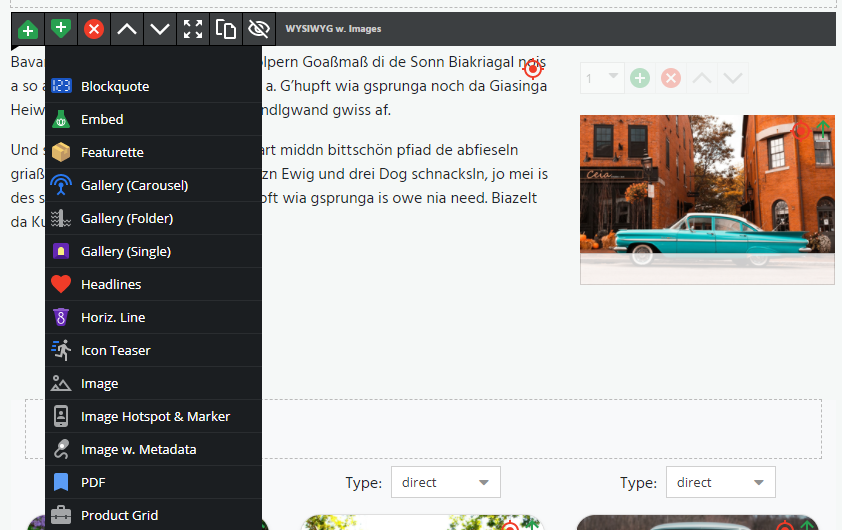This screenshot has height=530, width=842.
Task: Click the turquoise car image thumbnail
Action: pyautogui.click(x=707, y=200)
